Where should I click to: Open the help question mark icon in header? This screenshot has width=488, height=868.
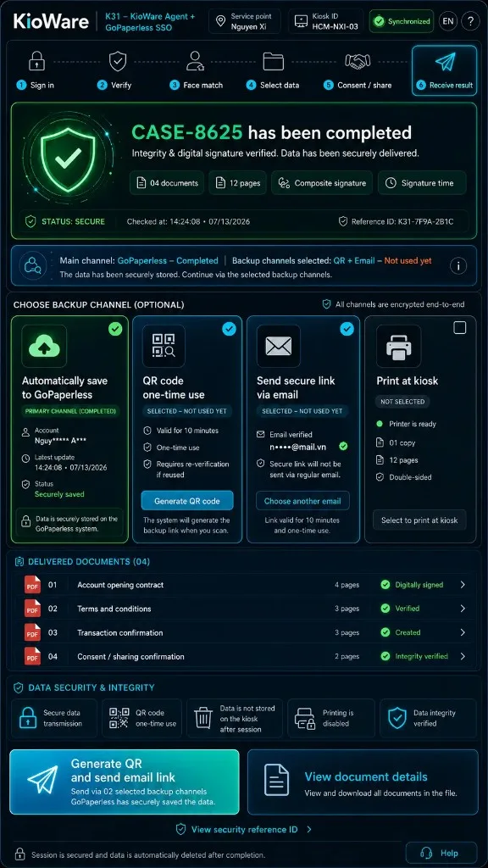470,21
